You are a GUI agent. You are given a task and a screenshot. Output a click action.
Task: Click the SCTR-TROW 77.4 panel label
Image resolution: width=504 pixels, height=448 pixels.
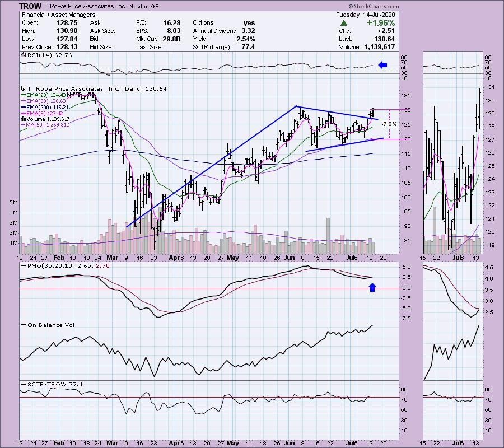tap(52, 384)
